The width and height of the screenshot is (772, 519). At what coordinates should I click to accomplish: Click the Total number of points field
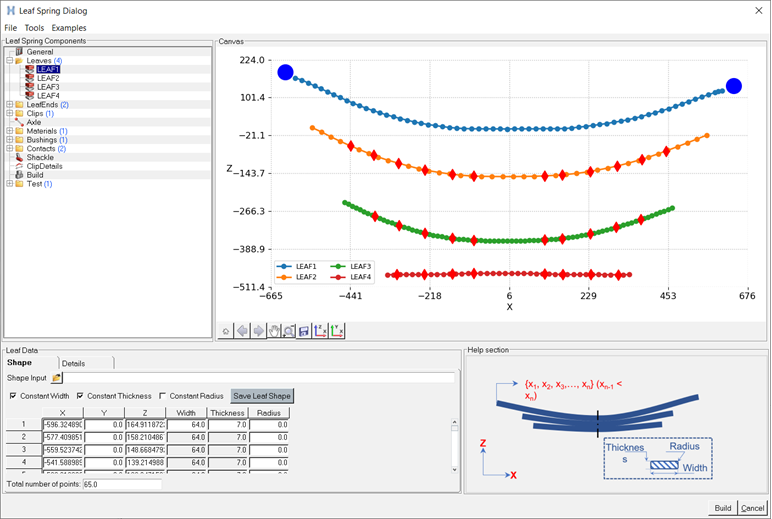[121, 484]
